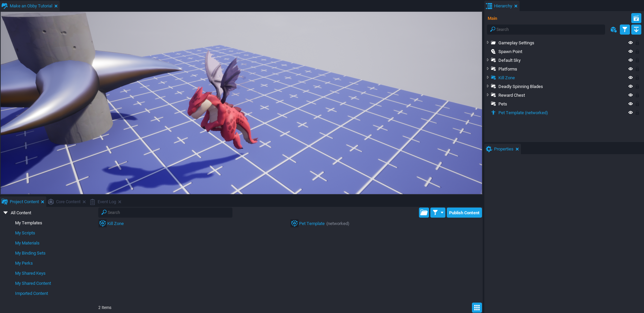Image resolution: width=644 pixels, height=313 pixels.
Task: Open the Event Log tab
Action: pyautogui.click(x=107, y=202)
